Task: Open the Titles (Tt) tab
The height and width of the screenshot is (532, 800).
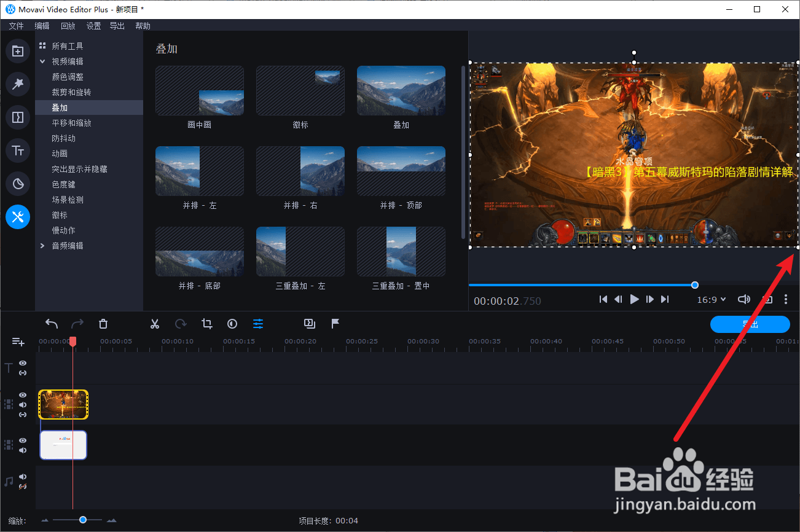Action: tap(18, 151)
